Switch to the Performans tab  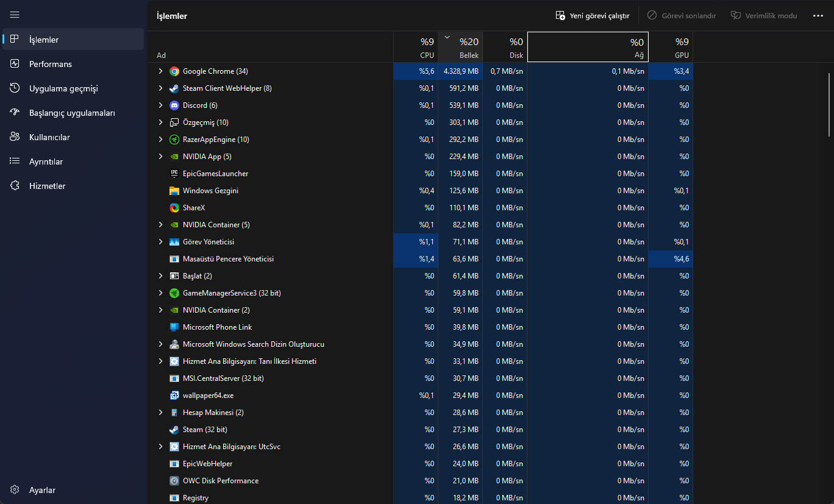pyautogui.click(x=73, y=64)
